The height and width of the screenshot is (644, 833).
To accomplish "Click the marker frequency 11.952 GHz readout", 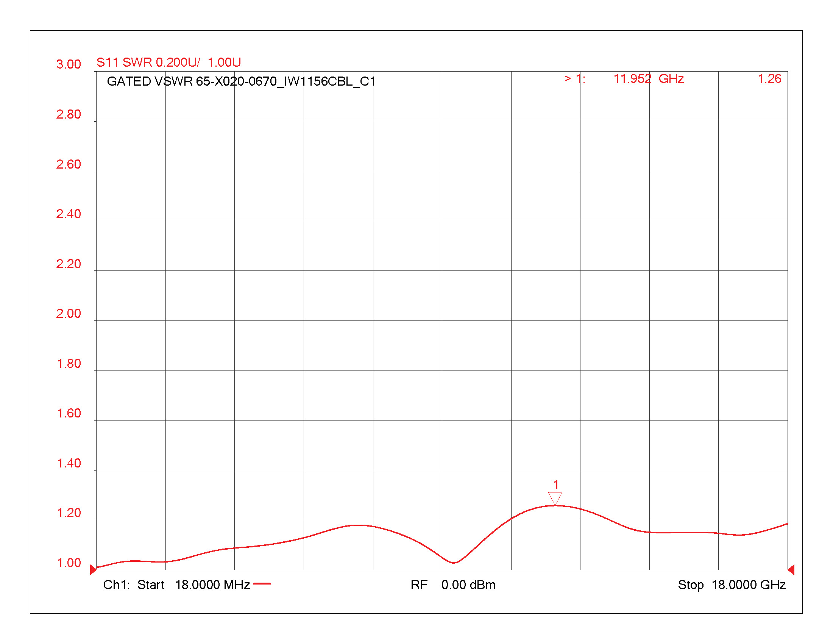I will (648, 78).
